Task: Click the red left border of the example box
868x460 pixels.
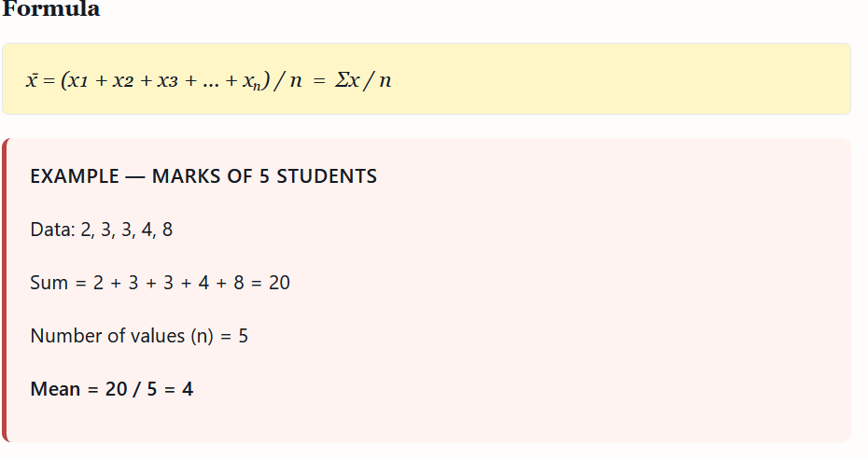Action: click(x=5, y=290)
